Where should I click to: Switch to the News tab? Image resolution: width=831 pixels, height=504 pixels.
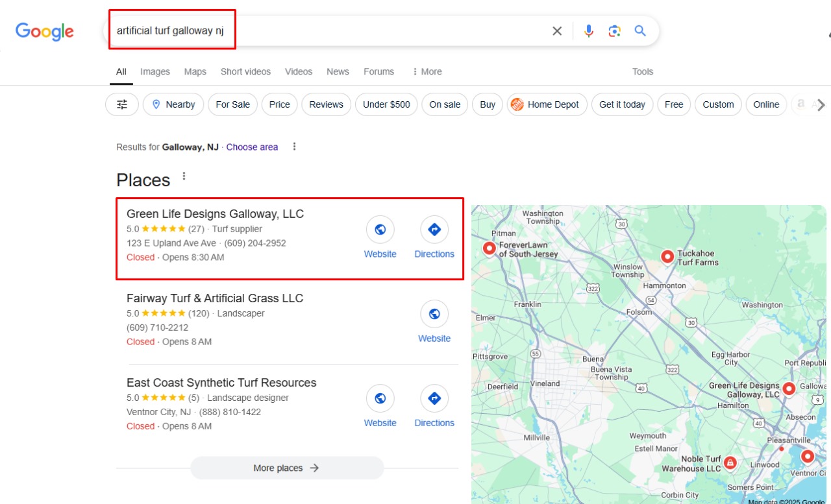pos(338,71)
